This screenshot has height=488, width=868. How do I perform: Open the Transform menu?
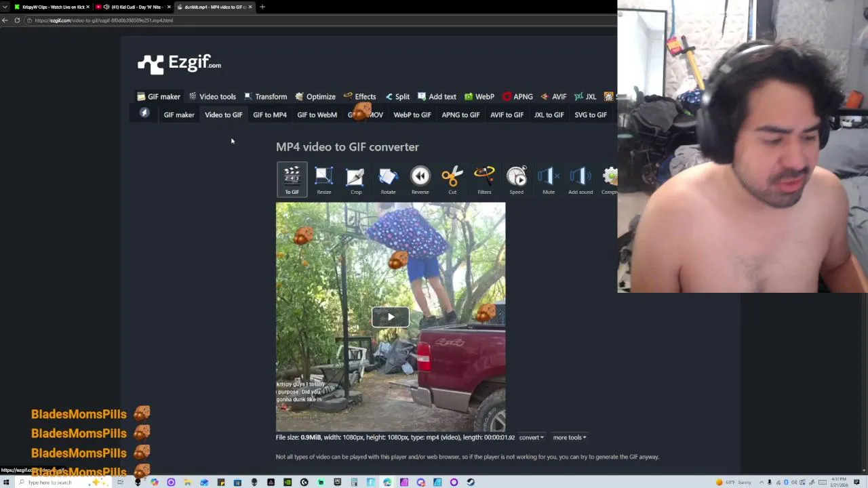pyautogui.click(x=265, y=96)
